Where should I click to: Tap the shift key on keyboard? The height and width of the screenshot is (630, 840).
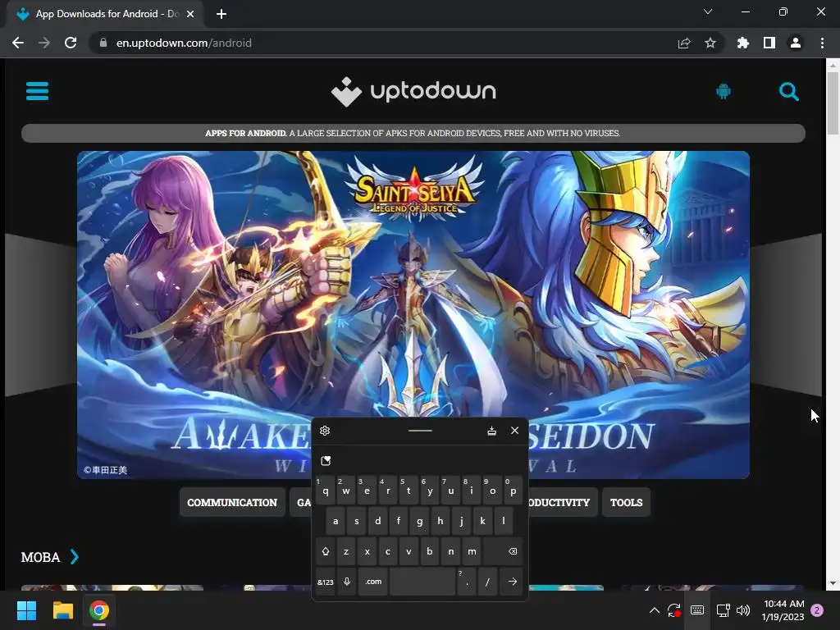coord(325,551)
